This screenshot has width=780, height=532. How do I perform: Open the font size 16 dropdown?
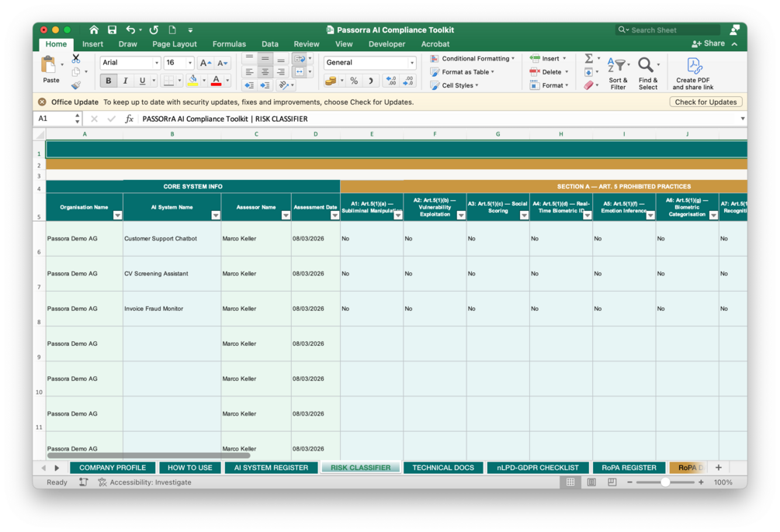[189, 63]
